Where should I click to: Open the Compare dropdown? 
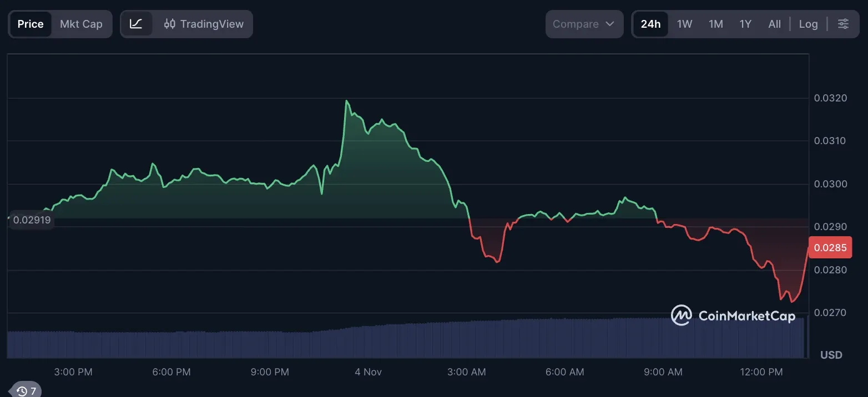[x=584, y=24]
